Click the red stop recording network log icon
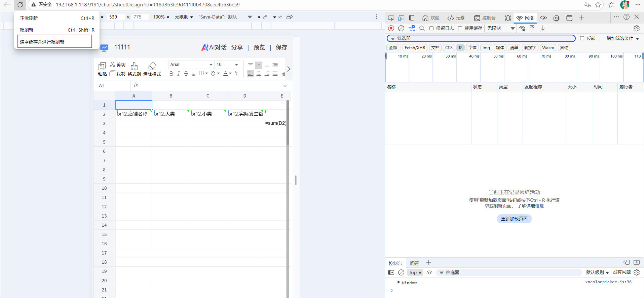This screenshot has width=644, height=298. 391,28
